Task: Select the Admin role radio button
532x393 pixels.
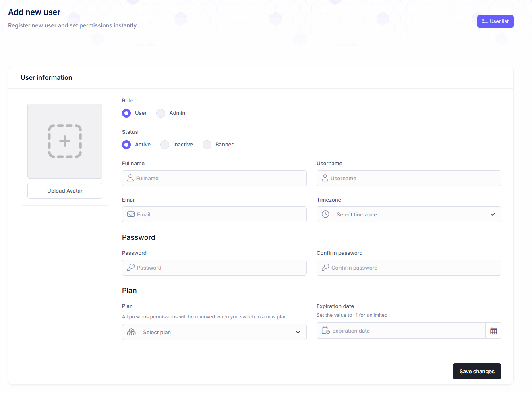Action: click(x=161, y=113)
